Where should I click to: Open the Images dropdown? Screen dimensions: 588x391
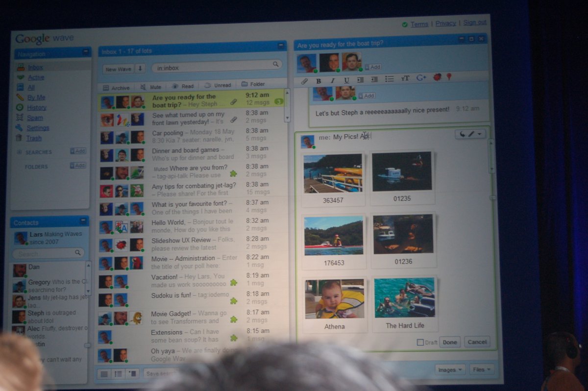point(450,369)
